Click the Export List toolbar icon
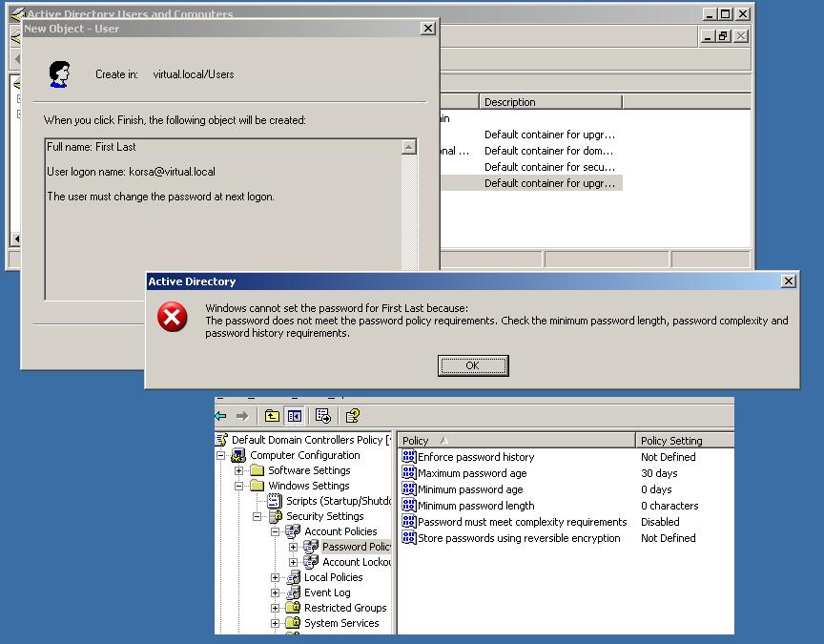824x644 pixels. 322,416
